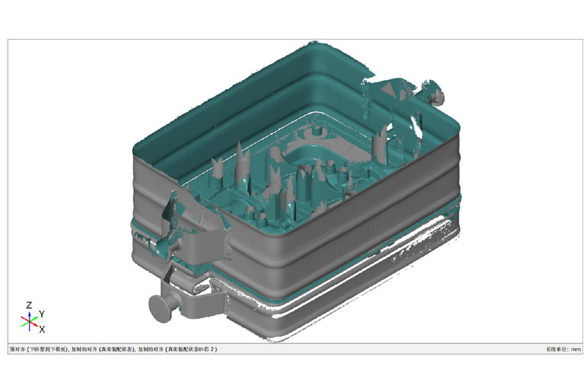Select the scanned 3D sand mold model
Screen dimensions: 588x392
point(296,191)
